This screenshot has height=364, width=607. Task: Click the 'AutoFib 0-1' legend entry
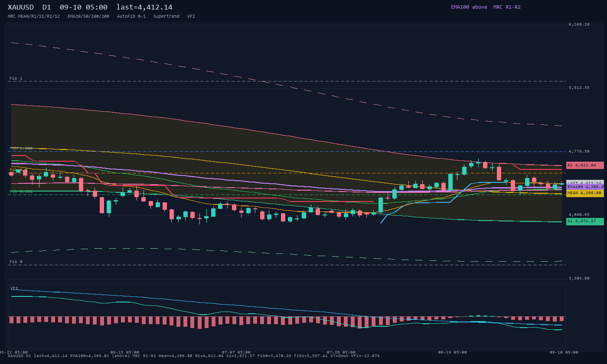coord(131,16)
